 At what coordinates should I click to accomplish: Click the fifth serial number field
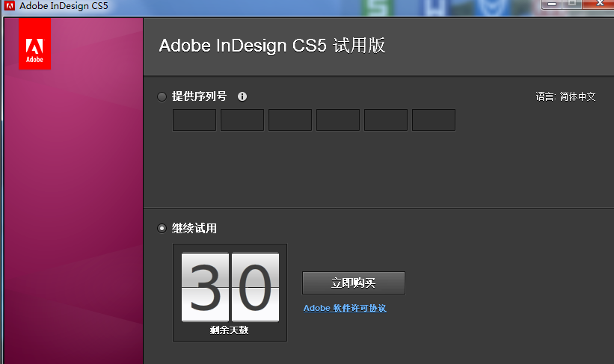[386, 120]
